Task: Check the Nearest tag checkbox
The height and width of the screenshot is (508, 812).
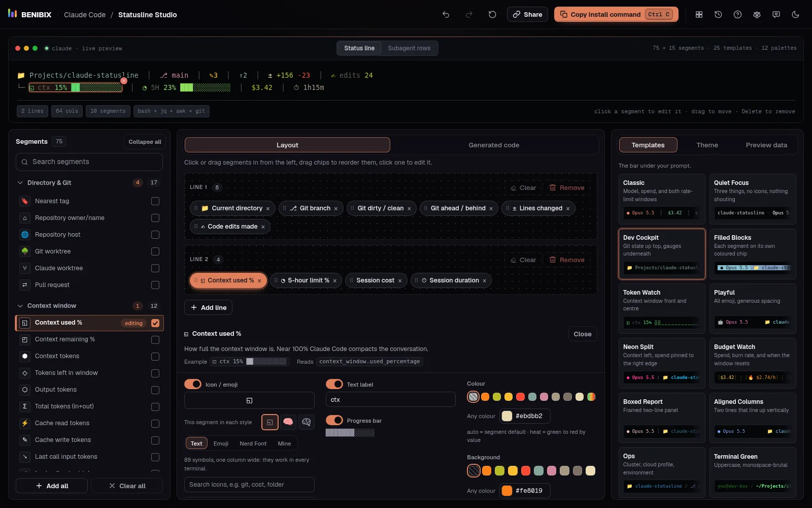Action: click(x=155, y=201)
